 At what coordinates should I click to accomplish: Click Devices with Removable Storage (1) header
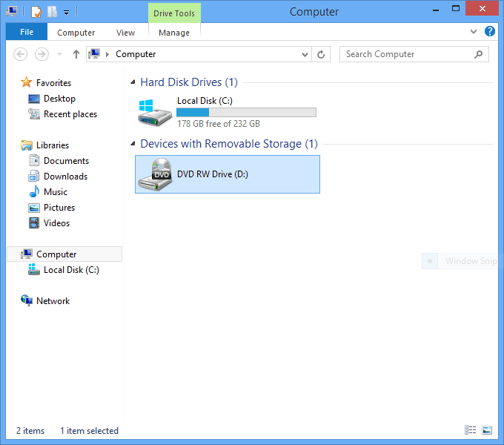click(x=229, y=144)
